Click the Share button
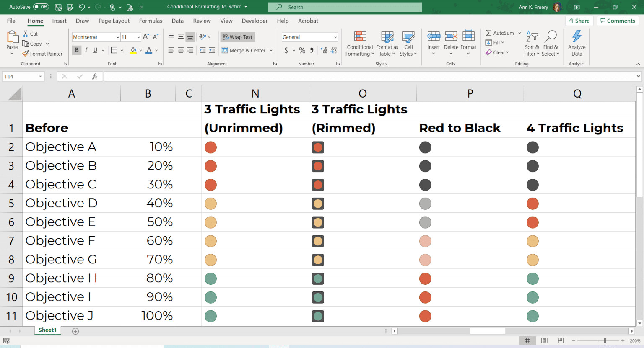 click(579, 21)
